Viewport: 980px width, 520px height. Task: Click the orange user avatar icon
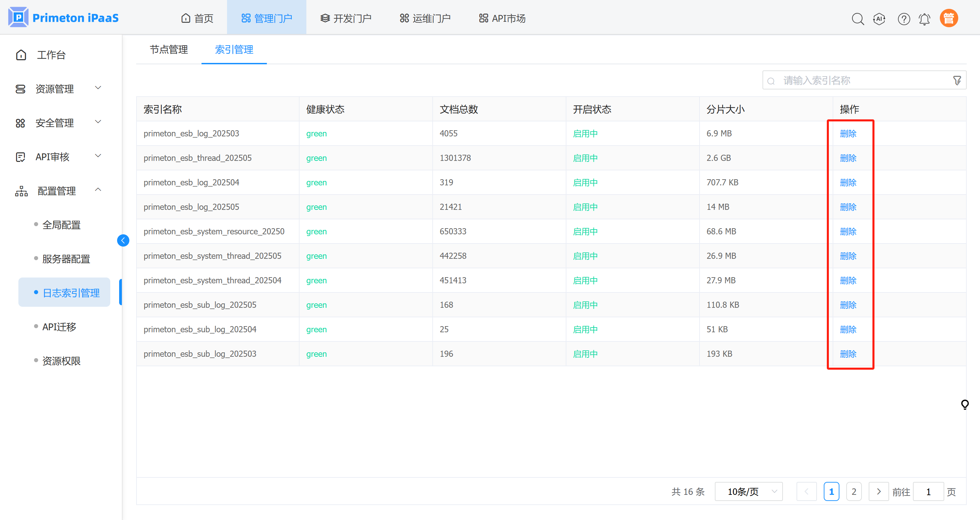(948, 18)
